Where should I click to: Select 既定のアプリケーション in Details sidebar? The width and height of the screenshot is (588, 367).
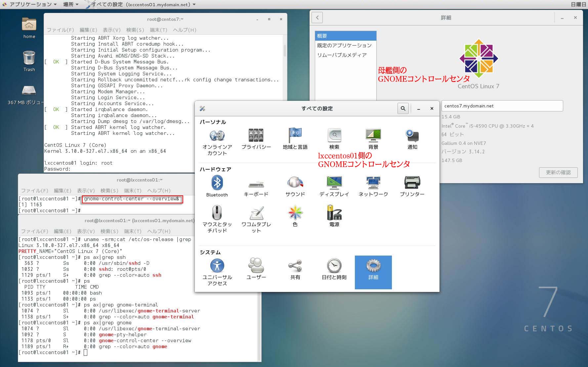pyautogui.click(x=346, y=45)
